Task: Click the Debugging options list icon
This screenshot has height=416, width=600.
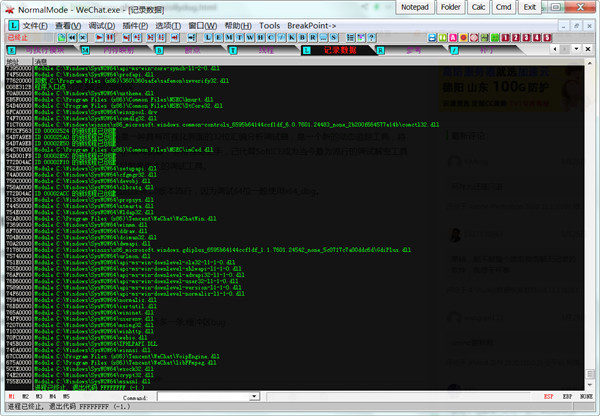Action: coord(350,38)
